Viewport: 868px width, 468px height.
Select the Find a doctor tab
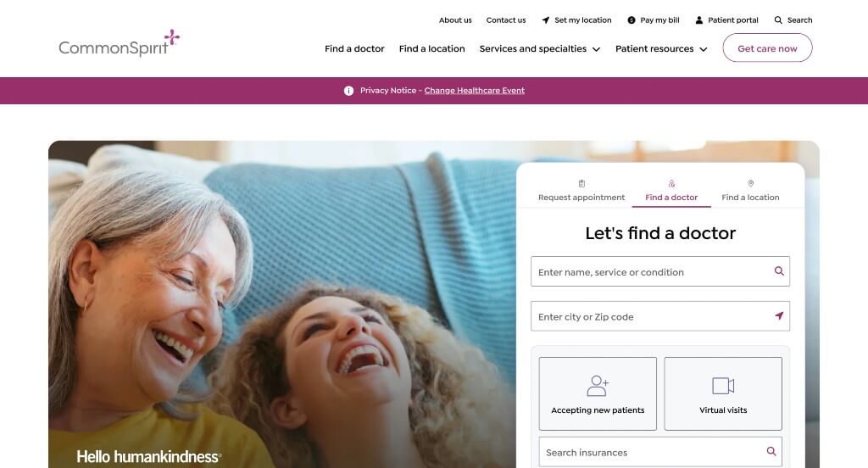click(x=671, y=191)
